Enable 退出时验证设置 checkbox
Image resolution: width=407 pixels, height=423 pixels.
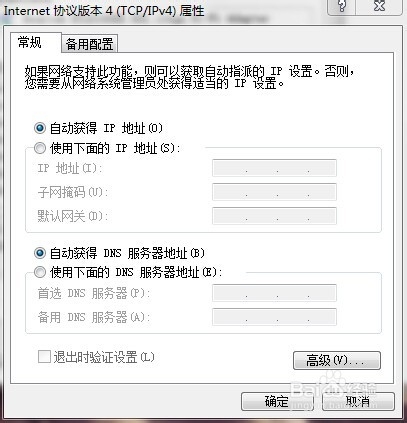coord(44,357)
